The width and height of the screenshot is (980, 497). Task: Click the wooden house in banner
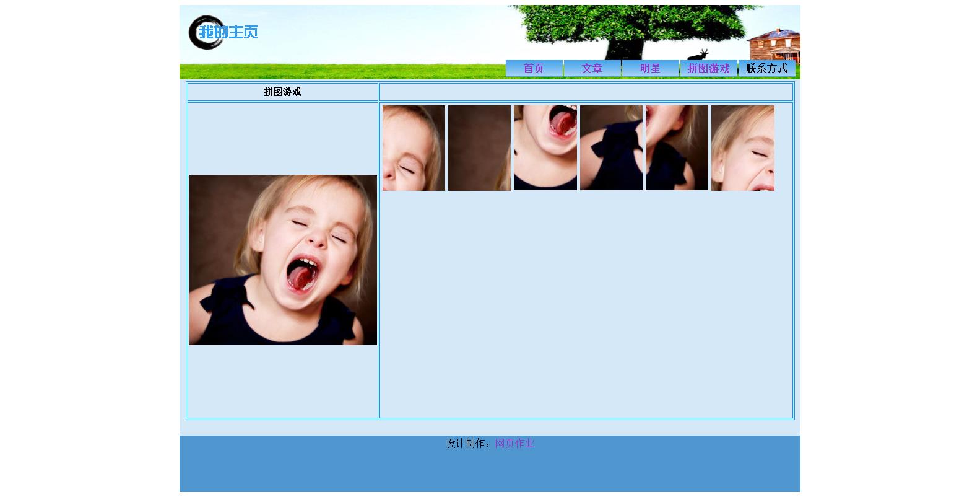coord(773,43)
